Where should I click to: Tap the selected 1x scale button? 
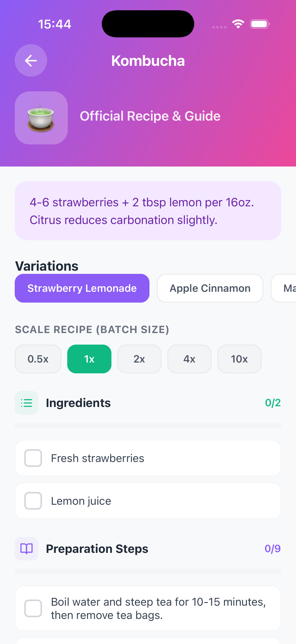pyautogui.click(x=89, y=359)
